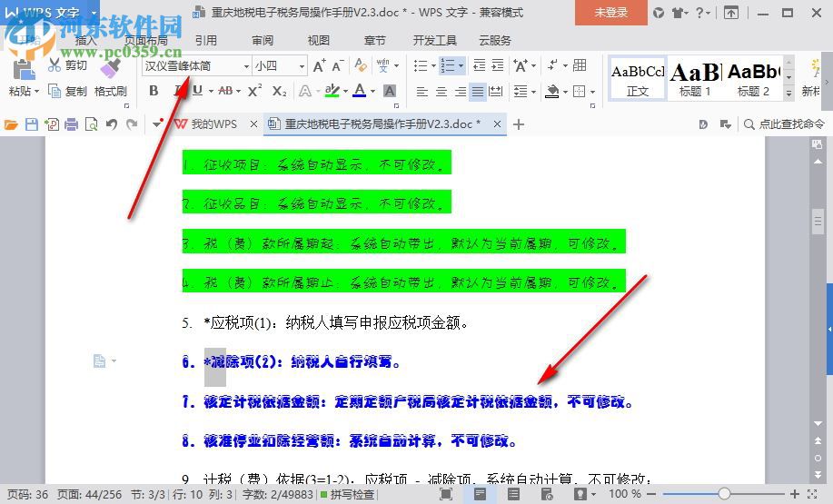Toggle eye protection mode bulb icon
The width and height of the screenshot is (833, 504).
click(x=580, y=494)
